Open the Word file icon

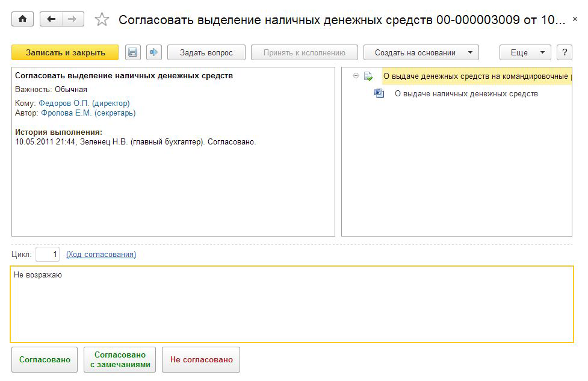(379, 93)
